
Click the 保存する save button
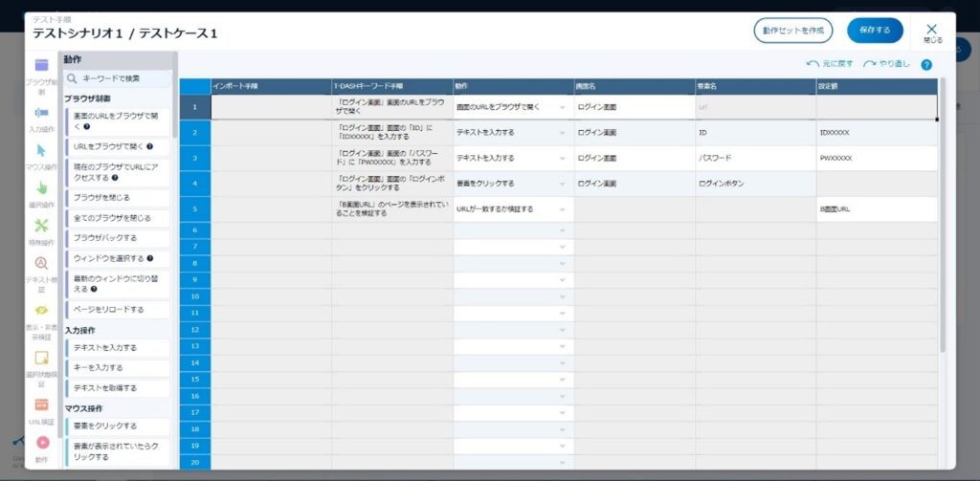875,31
